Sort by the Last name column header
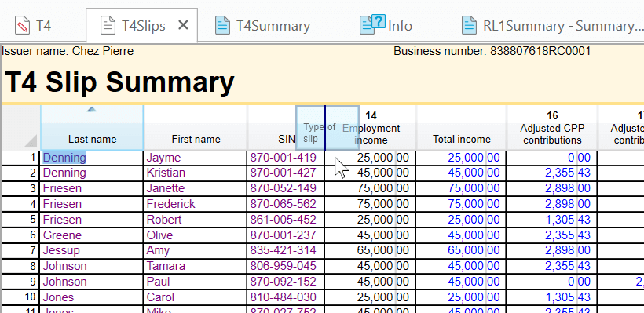This screenshot has height=313, width=644. 92,128
